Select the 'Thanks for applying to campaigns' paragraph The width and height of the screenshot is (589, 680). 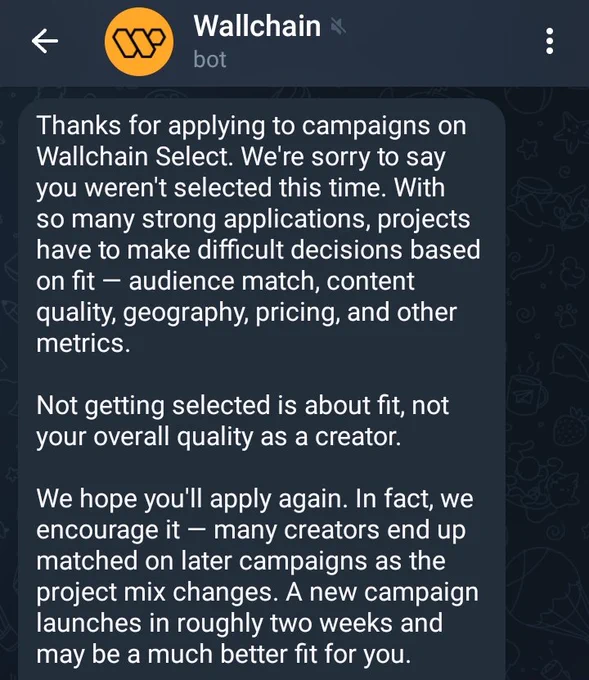point(259,235)
